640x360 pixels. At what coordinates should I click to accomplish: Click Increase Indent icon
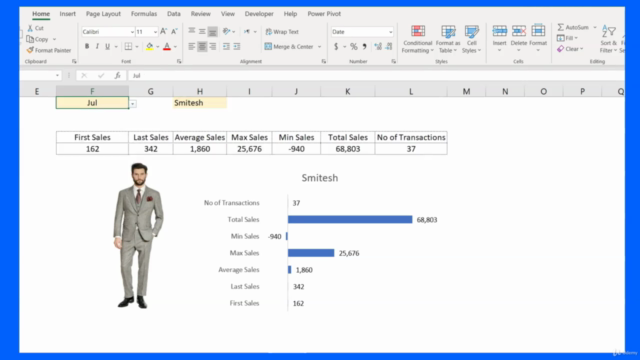(237, 47)
